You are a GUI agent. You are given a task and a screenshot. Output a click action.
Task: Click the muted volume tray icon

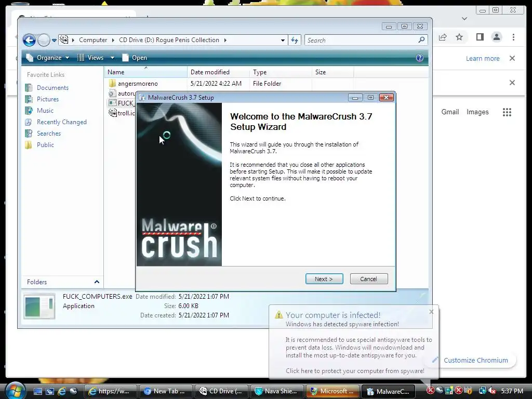(x=492, y=391)
